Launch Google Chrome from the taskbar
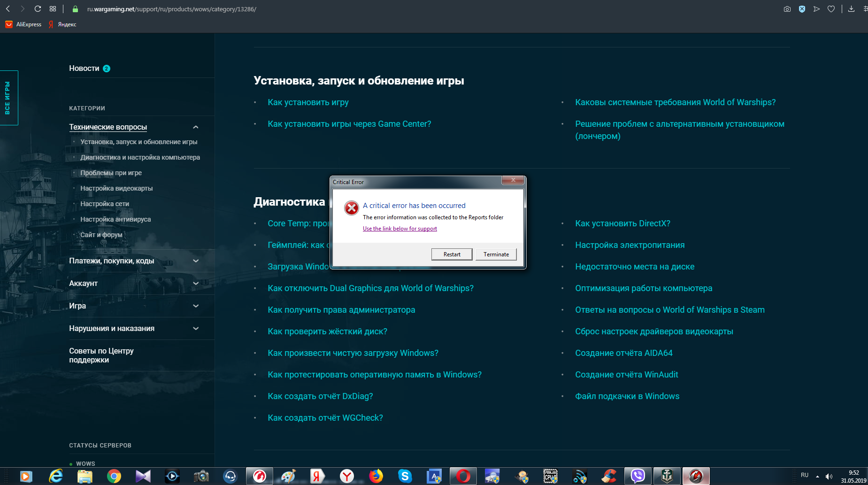This screenshot has height=485, width=868. [x=114, y=476]
